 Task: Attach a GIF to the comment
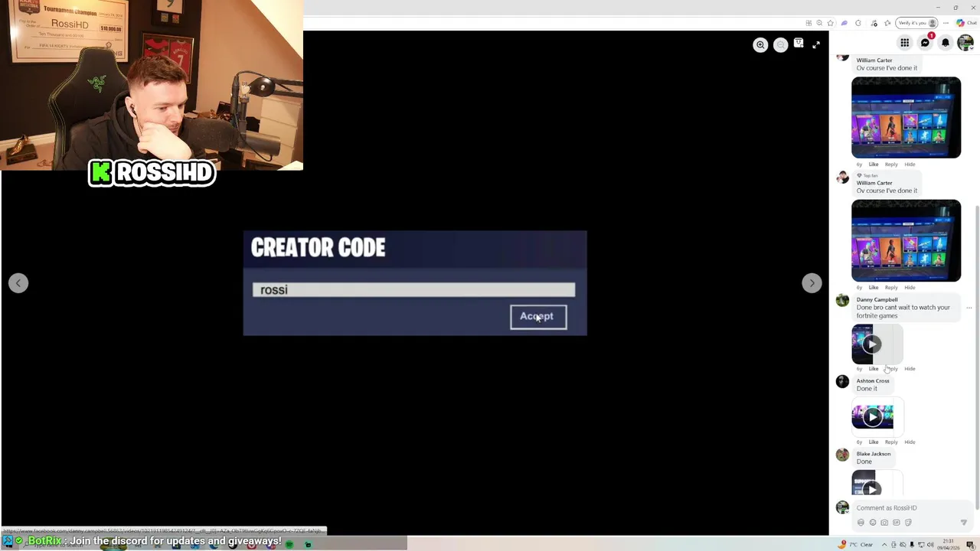click(897, 523)
